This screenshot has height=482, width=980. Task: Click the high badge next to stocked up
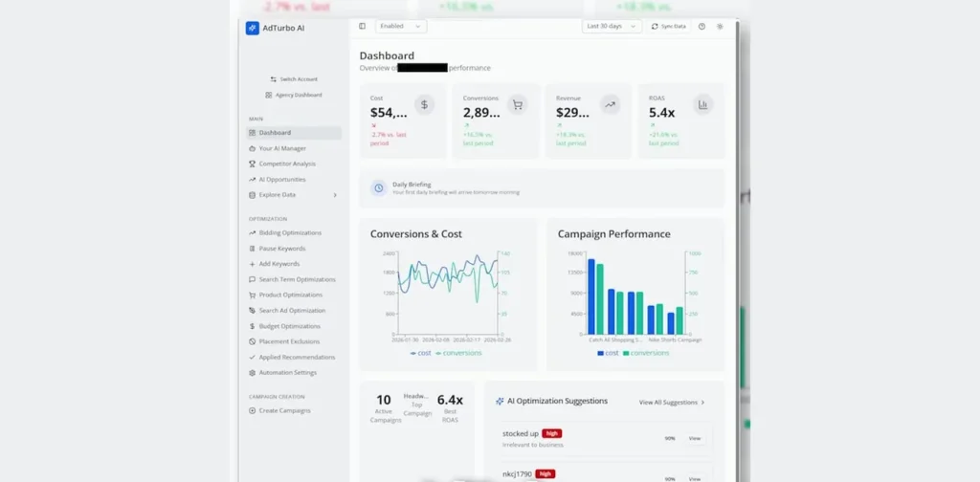pyautogui.click(x=551, y=433)
